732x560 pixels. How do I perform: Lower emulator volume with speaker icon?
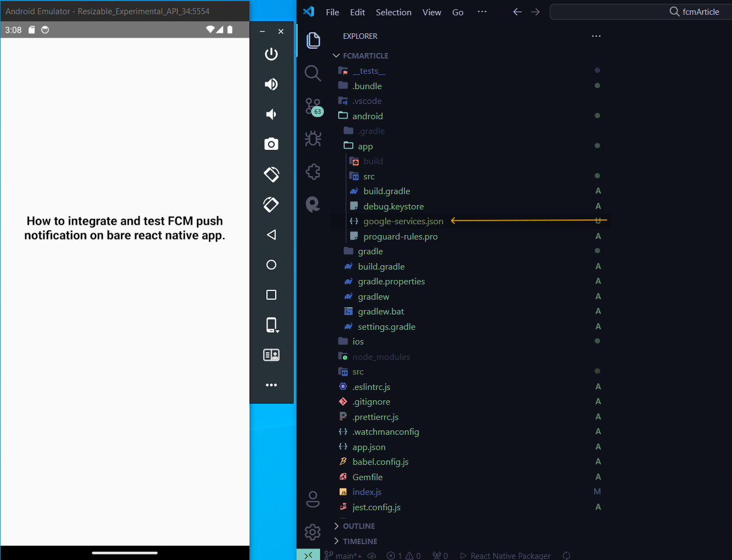[271, 114]
